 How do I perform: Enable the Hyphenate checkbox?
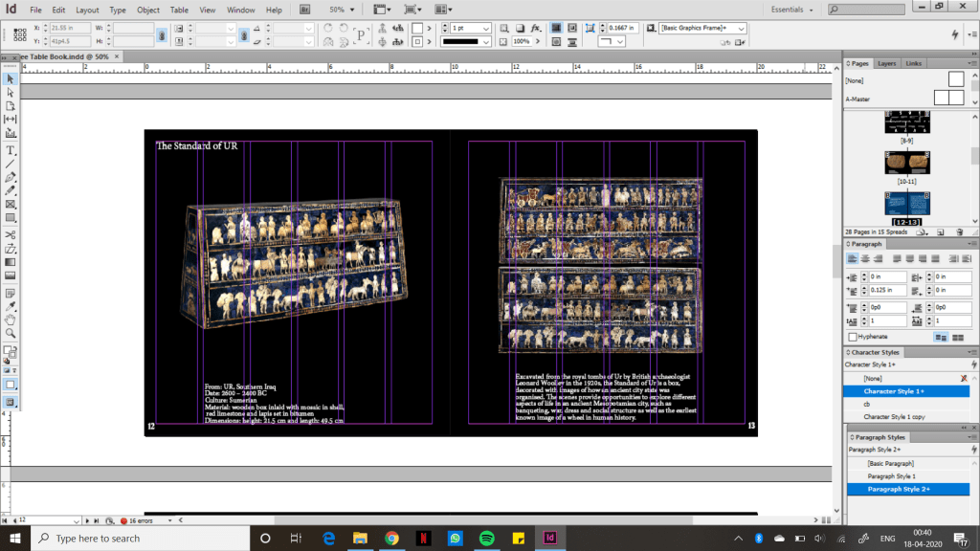[x=853, y=337]
